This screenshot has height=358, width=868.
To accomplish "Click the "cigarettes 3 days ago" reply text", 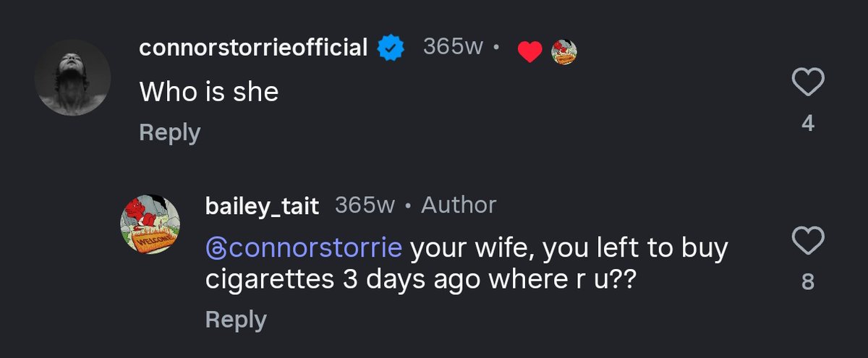I will (x=420, y=280).
